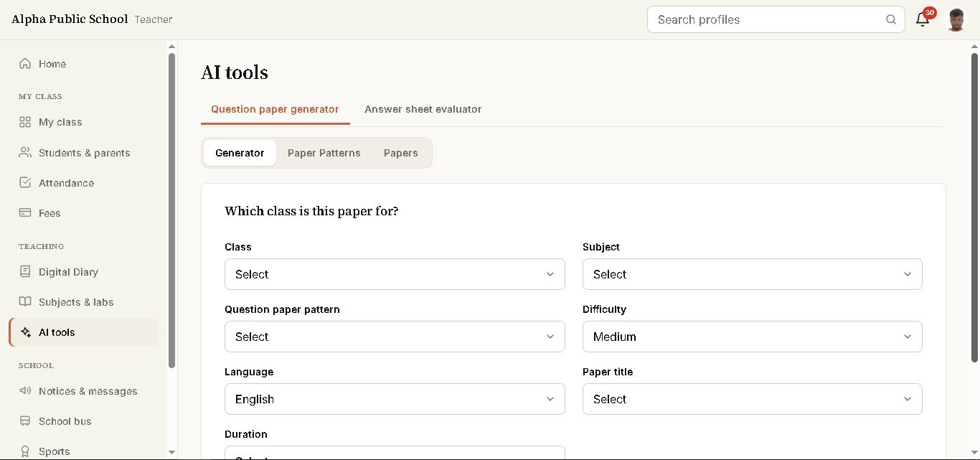Click the sidebar vertical scrollbar
Screen dimensions: 980x460
(171, 210)
